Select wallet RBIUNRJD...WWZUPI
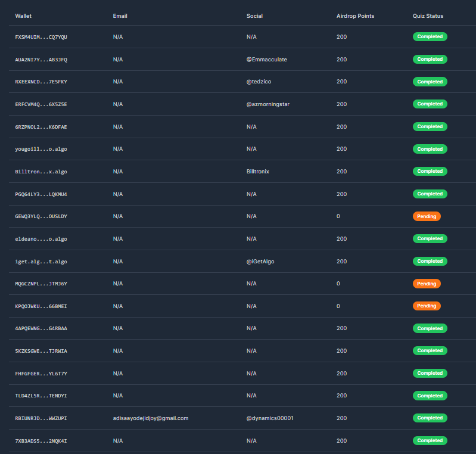 coord(41,418)
